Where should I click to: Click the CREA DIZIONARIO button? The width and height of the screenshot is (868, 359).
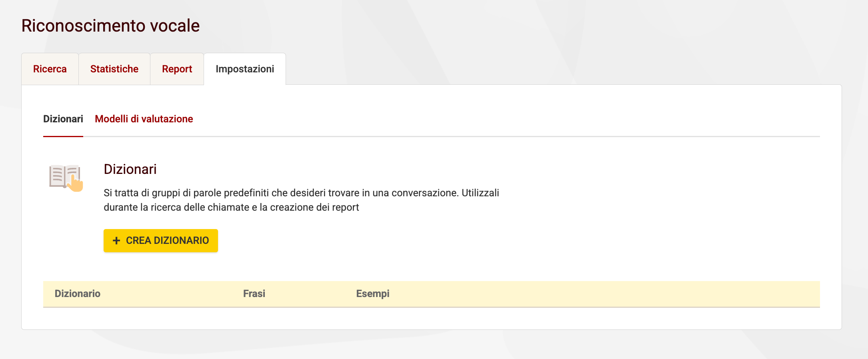coord(161,241)
